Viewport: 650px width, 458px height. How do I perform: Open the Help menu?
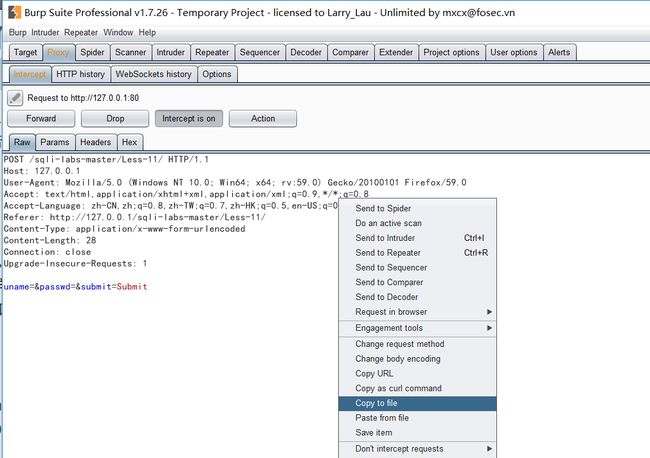pyautogui.click(x=147, y=32)
